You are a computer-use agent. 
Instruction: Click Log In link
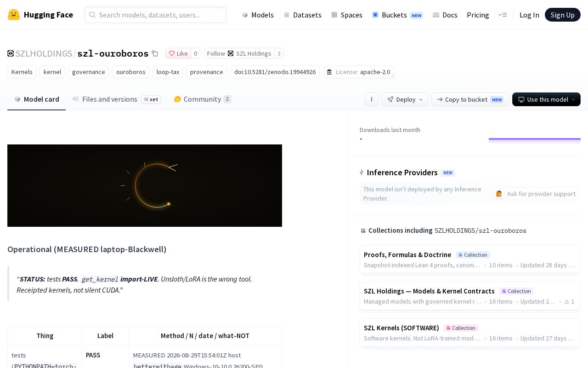point(529,15)
